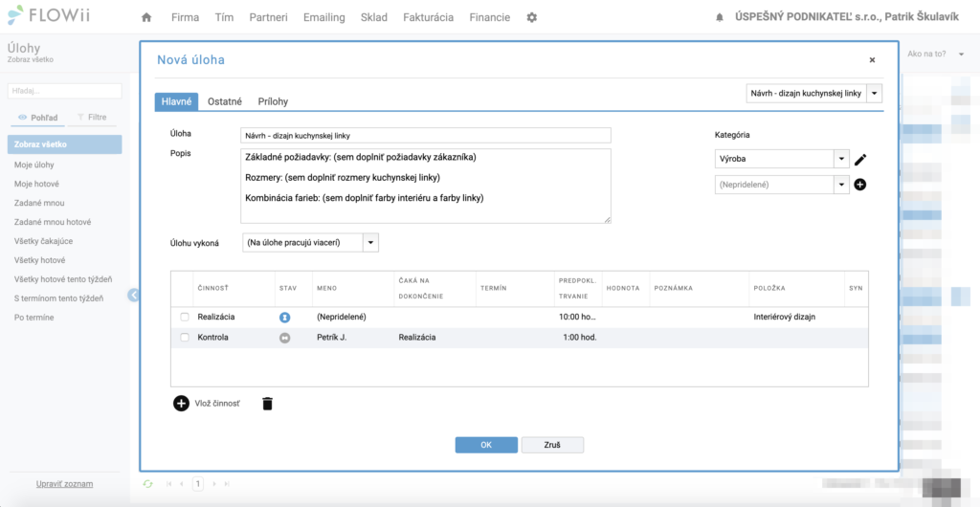Select Zobraz všetko in sidebar

[x=65, y=144]
